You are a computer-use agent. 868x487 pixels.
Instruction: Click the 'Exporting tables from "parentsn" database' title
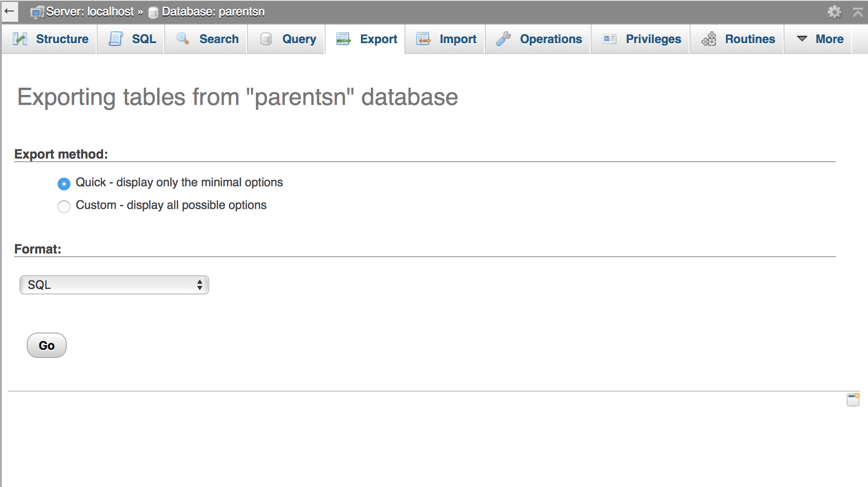237,97
